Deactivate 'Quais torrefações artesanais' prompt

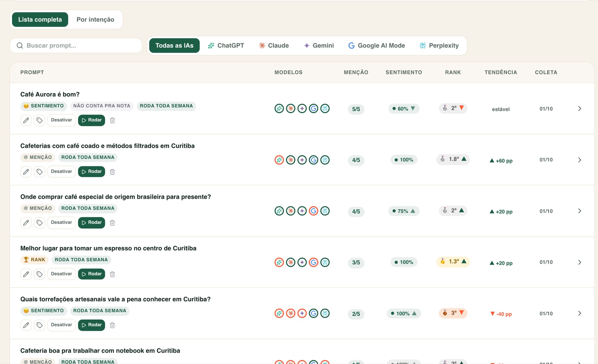(61, 325)
